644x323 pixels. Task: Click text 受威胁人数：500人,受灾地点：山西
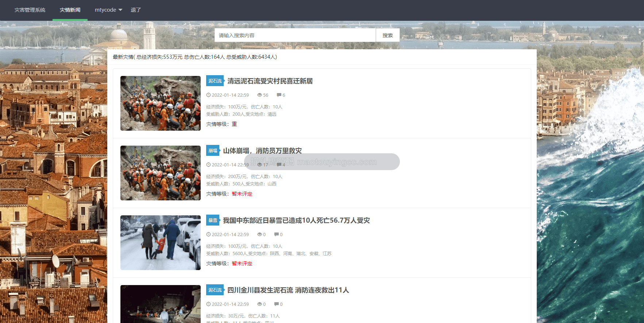point(241,184)
